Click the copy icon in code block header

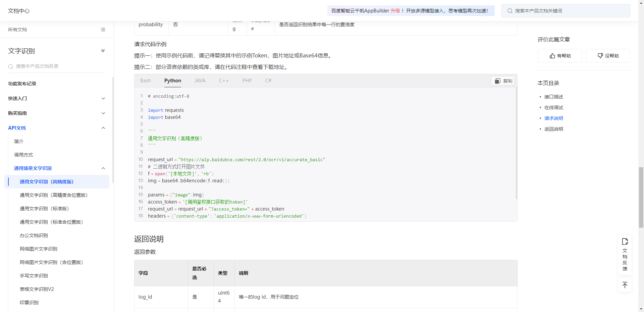498,81
